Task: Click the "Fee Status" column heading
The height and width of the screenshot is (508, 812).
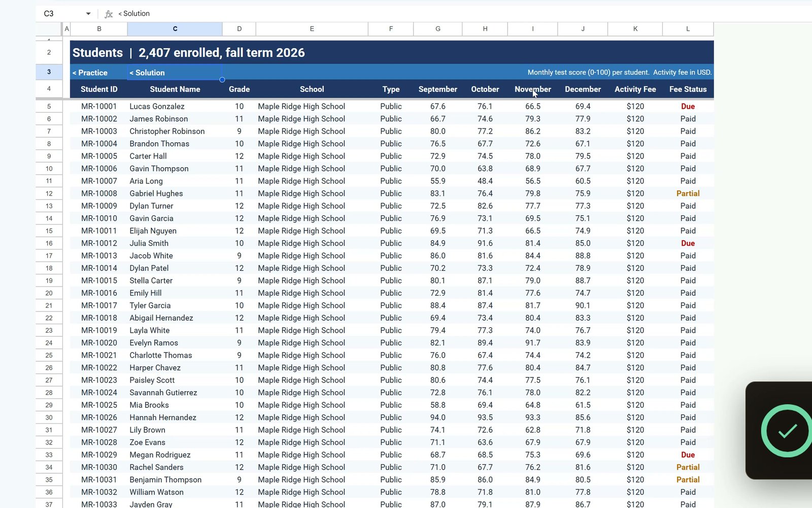Action: point(688,89)
